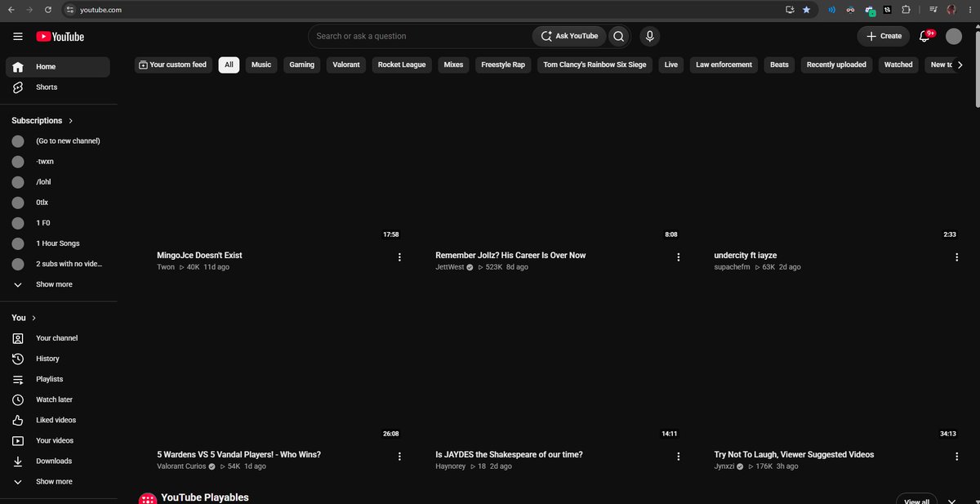Open Your channel page
The width and height of the screenshot is (980, 504).
[57, 338]
